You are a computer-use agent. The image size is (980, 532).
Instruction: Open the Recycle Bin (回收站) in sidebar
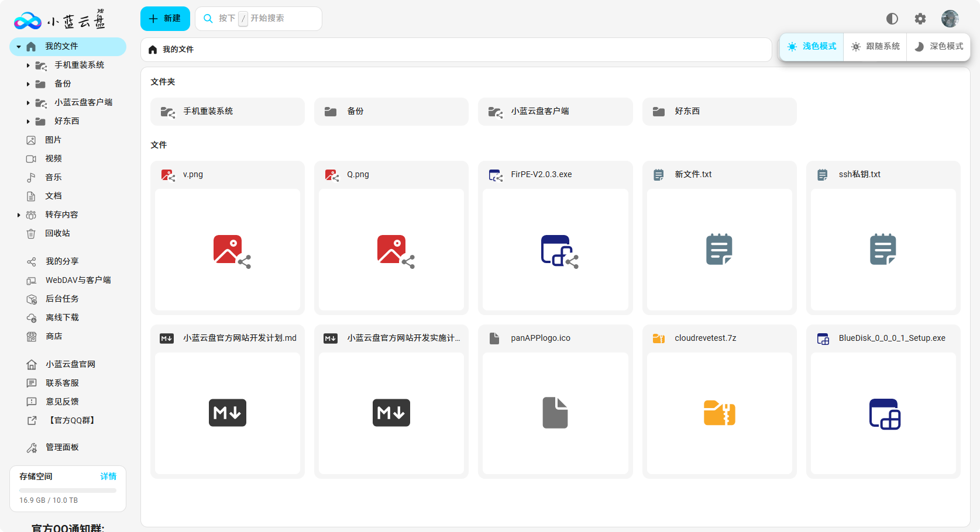[57, 233]
